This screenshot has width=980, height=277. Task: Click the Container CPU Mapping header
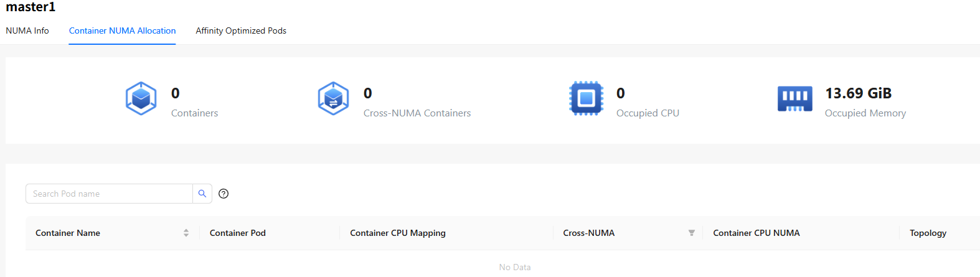[x=398, y=233]
